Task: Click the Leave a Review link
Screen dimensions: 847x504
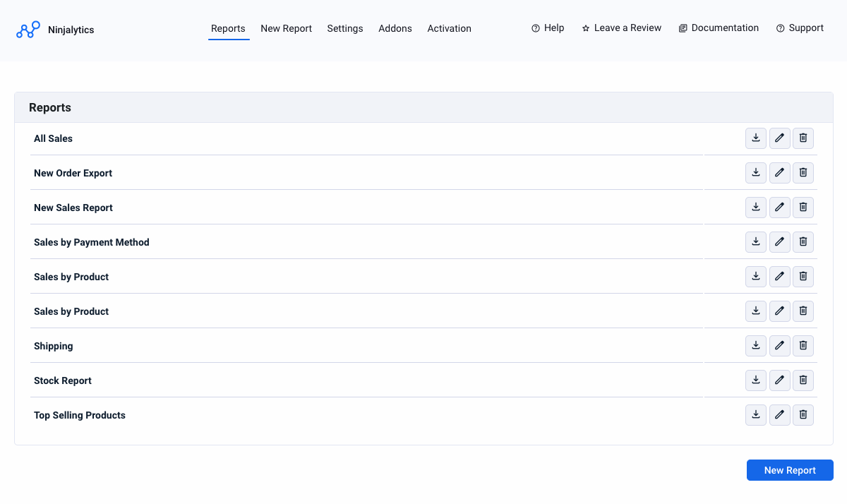Action: click(627, 28)
